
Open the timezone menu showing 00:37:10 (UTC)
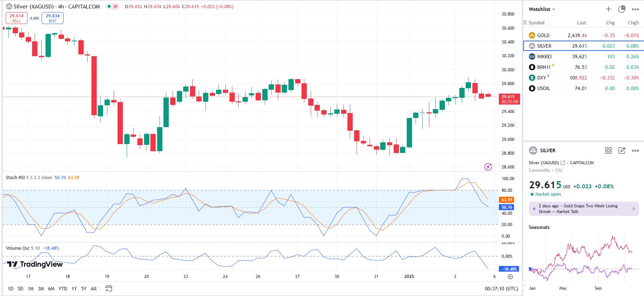coord(501,289)
